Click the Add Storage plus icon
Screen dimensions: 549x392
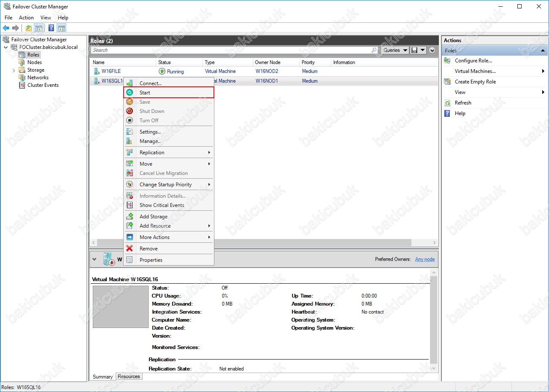pyautogui.click(x=130, y=216)
